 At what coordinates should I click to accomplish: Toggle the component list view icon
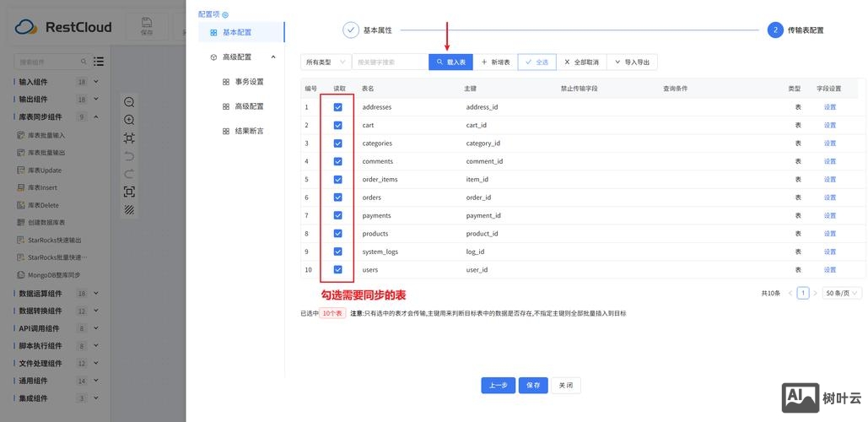point(99,62)
